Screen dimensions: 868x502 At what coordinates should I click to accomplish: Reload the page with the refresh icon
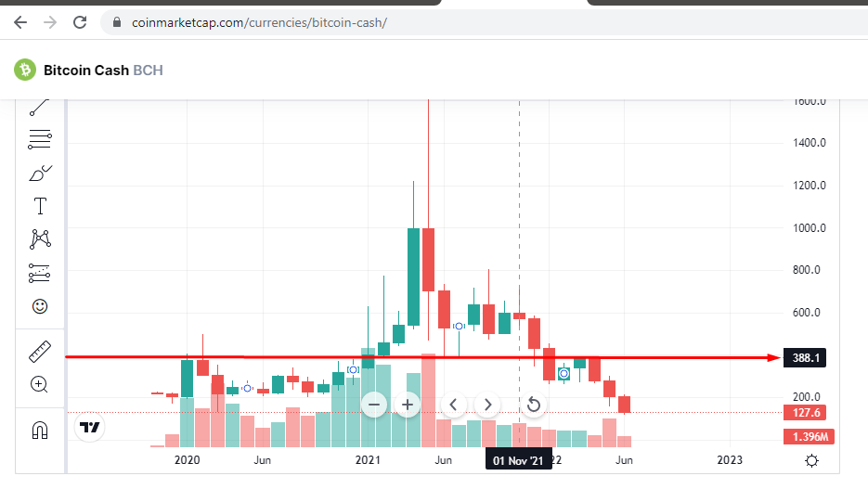click(x=80, y=22)
